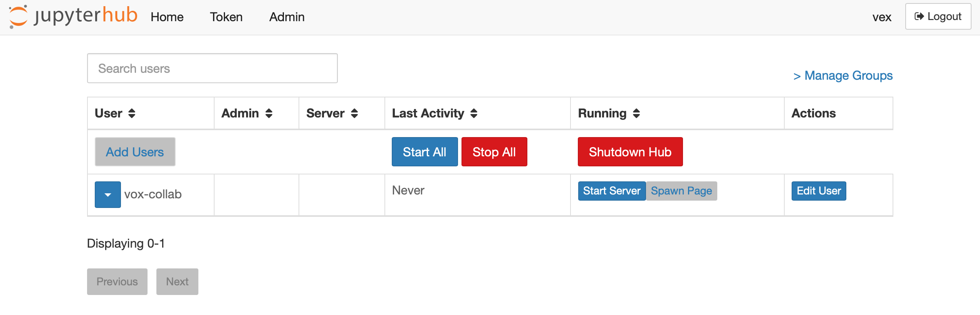
Task: Click the Shutdown Hub button
Action: point(630,152)
